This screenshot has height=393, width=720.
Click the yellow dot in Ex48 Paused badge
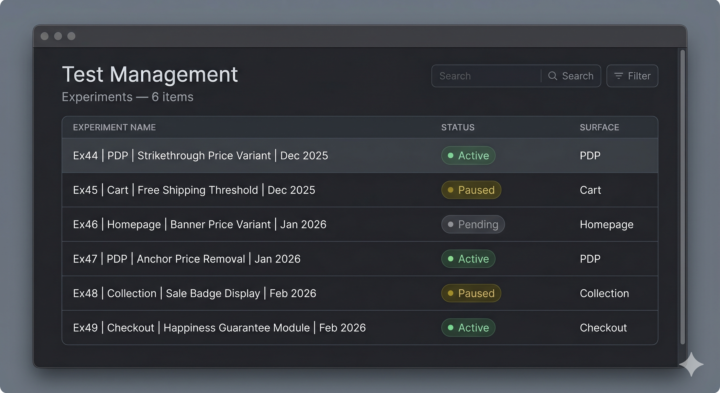[x=450, y=293]
